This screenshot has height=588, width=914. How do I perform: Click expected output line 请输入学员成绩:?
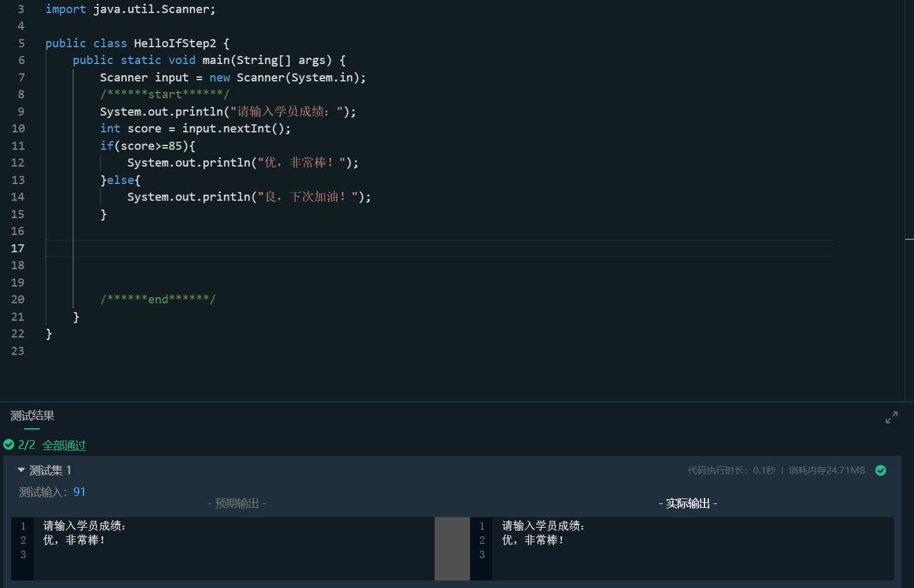point(85,526)
